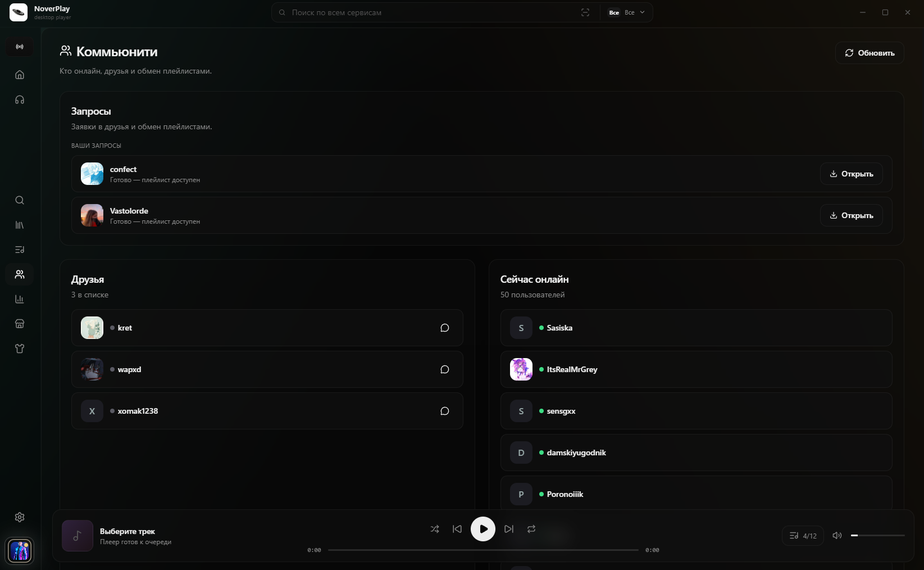Select friend xomak1238's row
The width and height of the screenshot is (924, 570).
click(x=267, y=411)
